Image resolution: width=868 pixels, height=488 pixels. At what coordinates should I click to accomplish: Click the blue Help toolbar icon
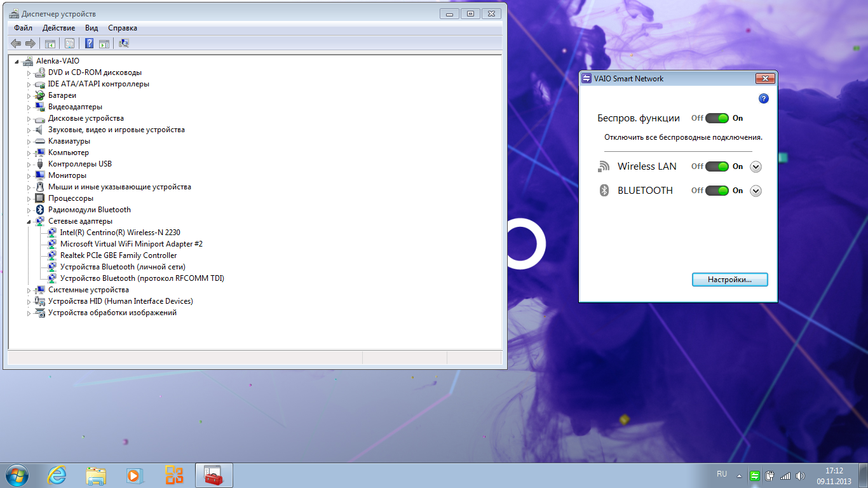[90, 43]
